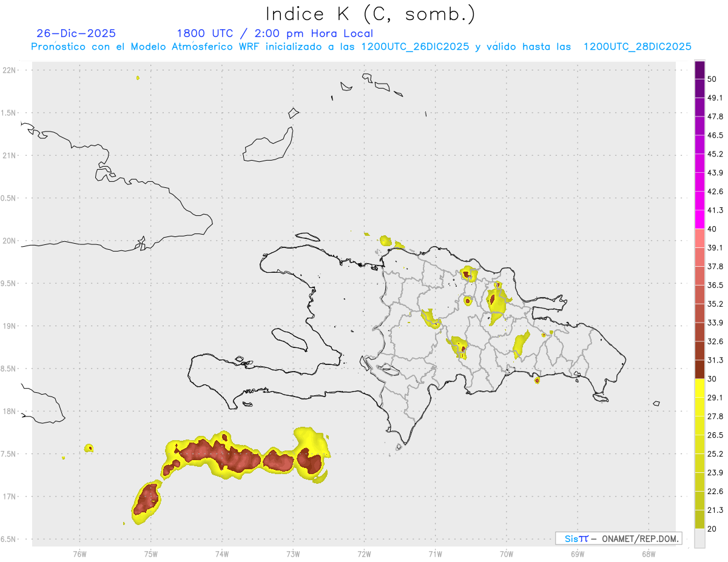The width and height of the screenshot is (728, 562).
Task: Click the "SisTT - ONAMET/REP.DOM." credit box
Action: click(x=618, y=538)
